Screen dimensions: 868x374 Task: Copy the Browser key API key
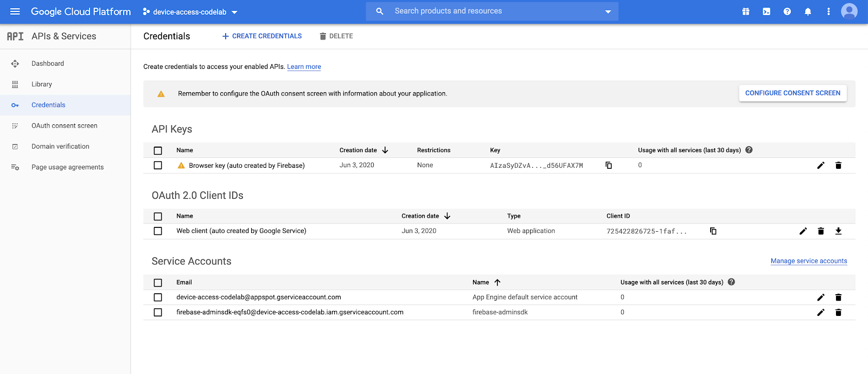coord(609,166)
